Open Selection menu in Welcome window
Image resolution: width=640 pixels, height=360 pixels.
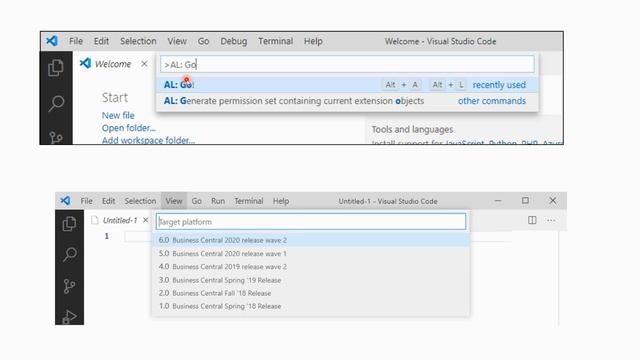coord(138,41)
